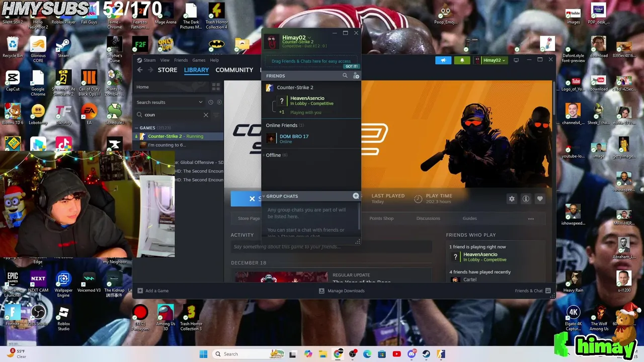Open more game links ellipsis
This screenshot has width=644, height=362.
click(x=531, y=218)
